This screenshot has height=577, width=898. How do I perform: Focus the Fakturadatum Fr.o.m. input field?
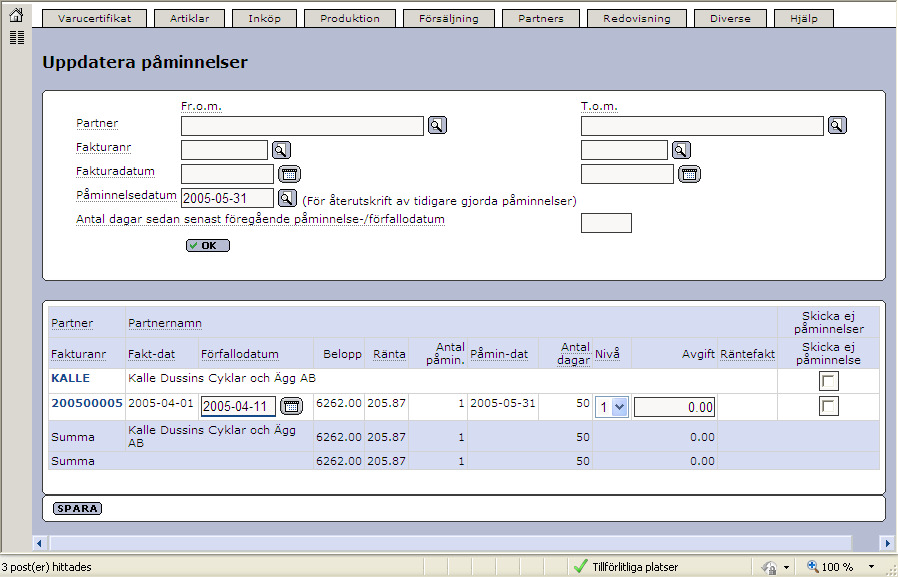pos(227,174)
